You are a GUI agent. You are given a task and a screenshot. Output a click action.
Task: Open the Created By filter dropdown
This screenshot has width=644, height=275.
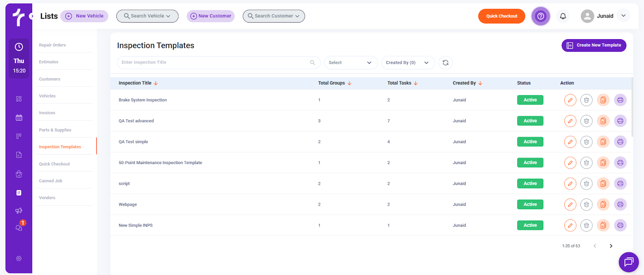[408, 62]
